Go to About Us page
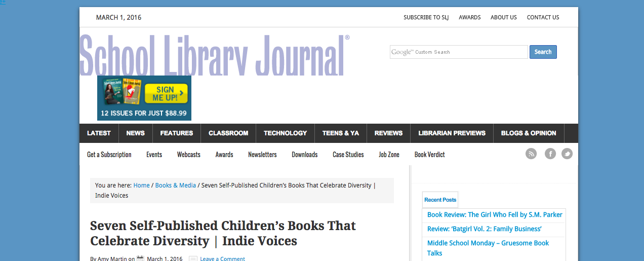Viewport: 644px width, 261px height. click(x=504, y=17)
